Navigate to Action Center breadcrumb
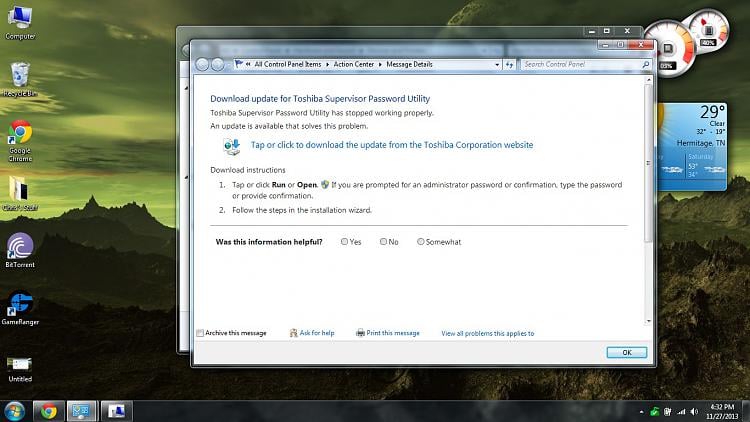 pos(353,64)
